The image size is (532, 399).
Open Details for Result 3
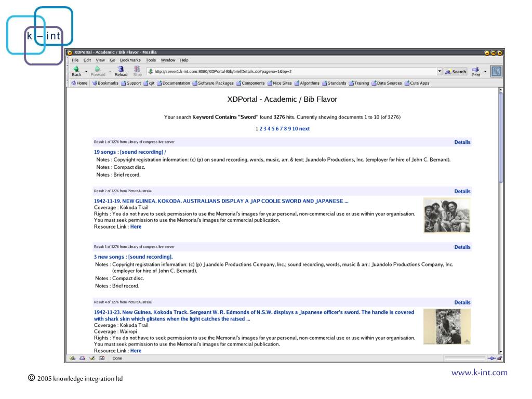[462, 247]
